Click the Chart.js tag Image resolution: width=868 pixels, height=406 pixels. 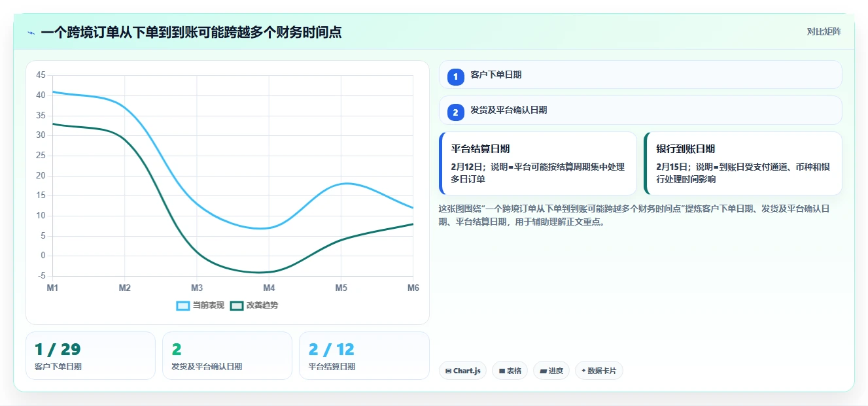coord(462,371)
